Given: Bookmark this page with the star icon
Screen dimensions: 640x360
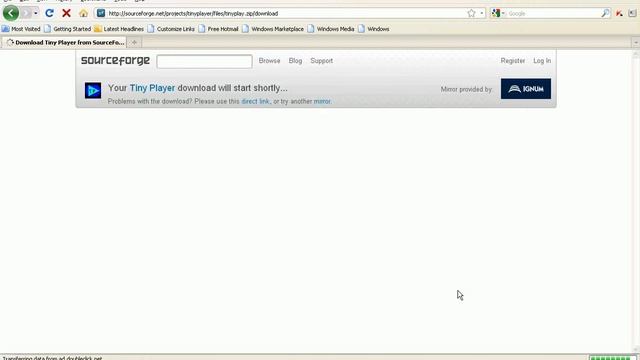Looking at the screenshot, I should pos(471,13).
